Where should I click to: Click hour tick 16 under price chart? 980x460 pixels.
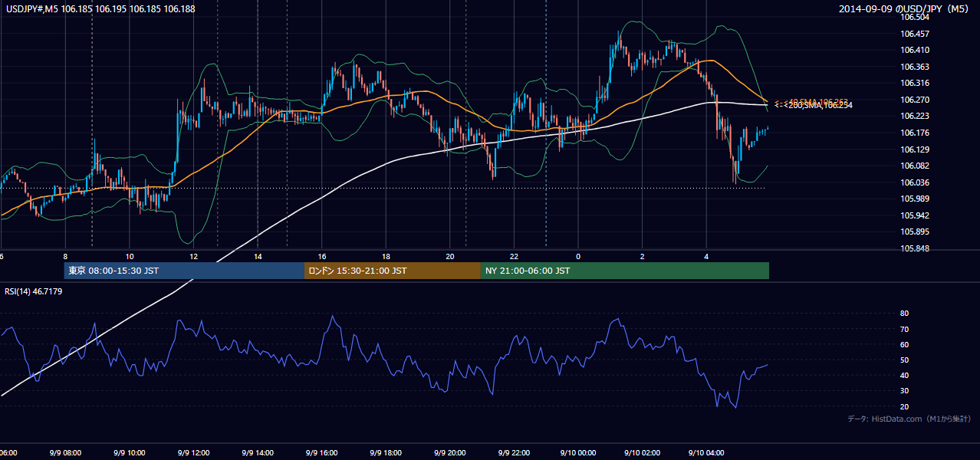click(322, 257)
